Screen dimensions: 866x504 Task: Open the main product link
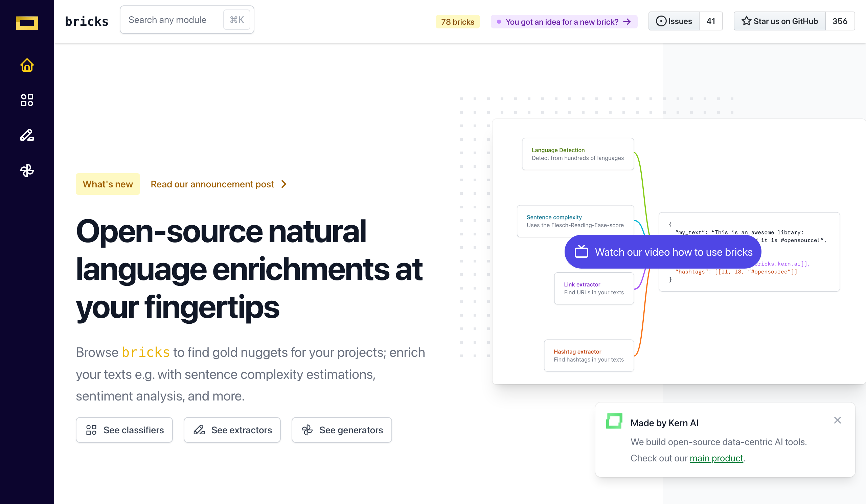pyautogui.click(x=716, y=458)
